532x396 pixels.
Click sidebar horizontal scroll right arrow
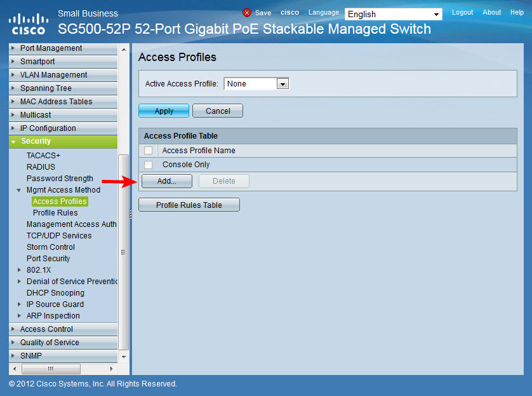point(111,369)
